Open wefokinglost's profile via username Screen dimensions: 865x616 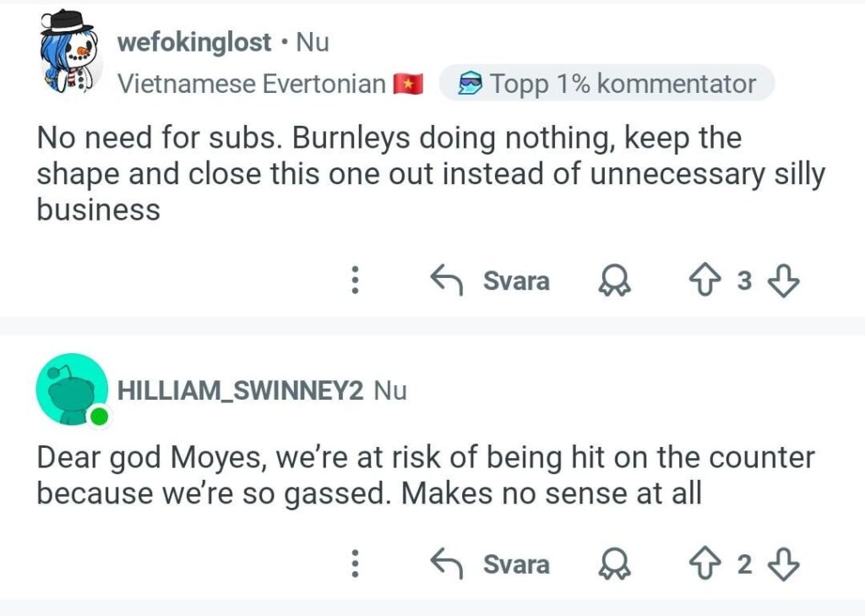(x=193, y=41)
